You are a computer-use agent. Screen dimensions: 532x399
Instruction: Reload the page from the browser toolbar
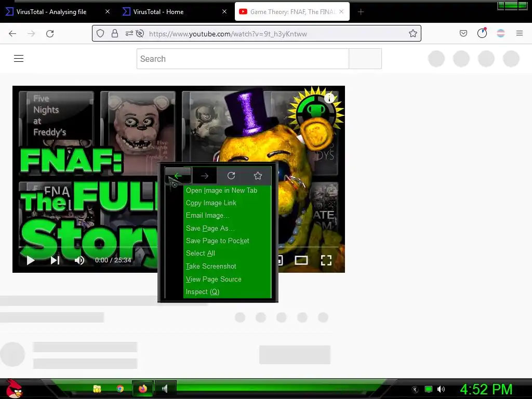coord(50,34)
